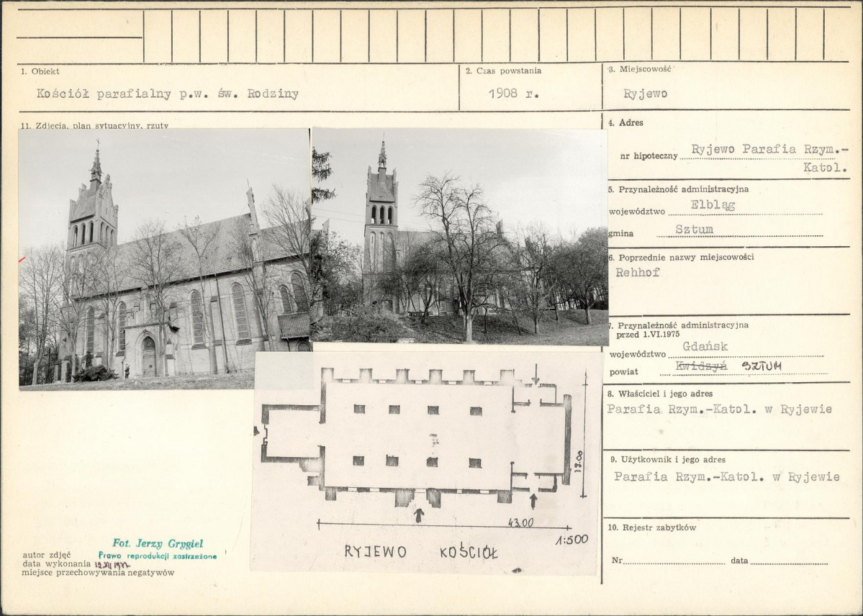Screen dimensions: 863x616
Task: Click the blank 'Nr' line in Rejestr zabytków
Action: click(674, 561)
